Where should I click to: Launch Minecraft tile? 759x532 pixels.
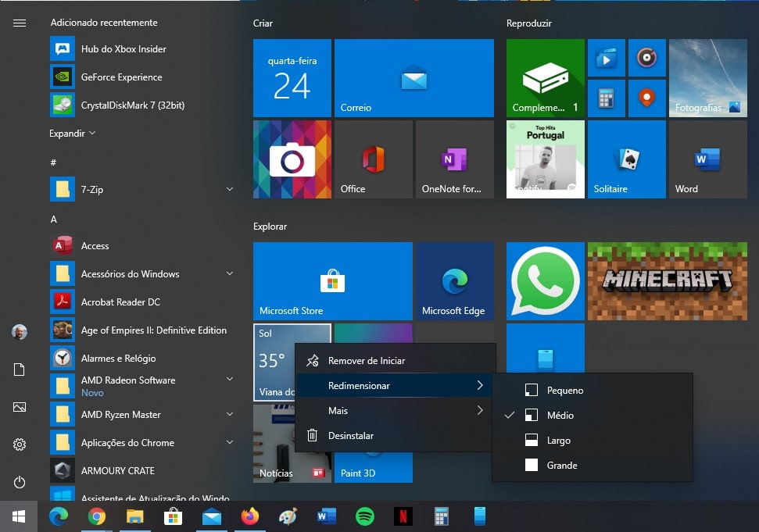[x=668, y=281]
